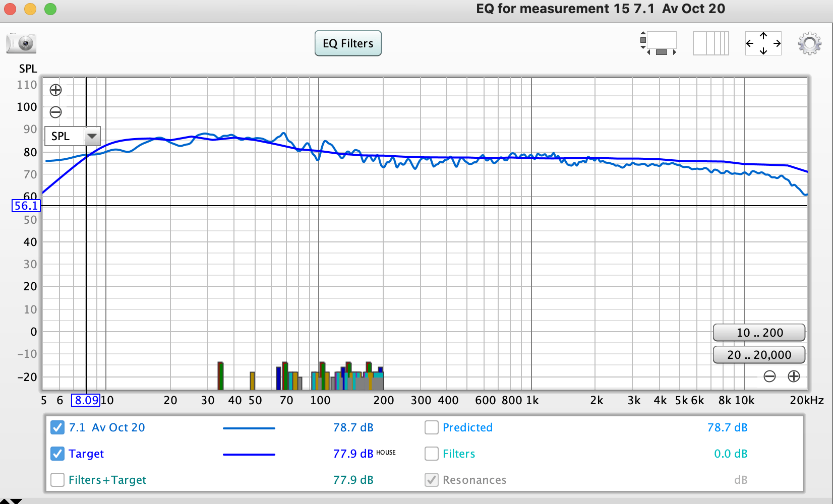
Task: Enable the Filters+Target trace checkbox
Action: click(x=57, y=480)
